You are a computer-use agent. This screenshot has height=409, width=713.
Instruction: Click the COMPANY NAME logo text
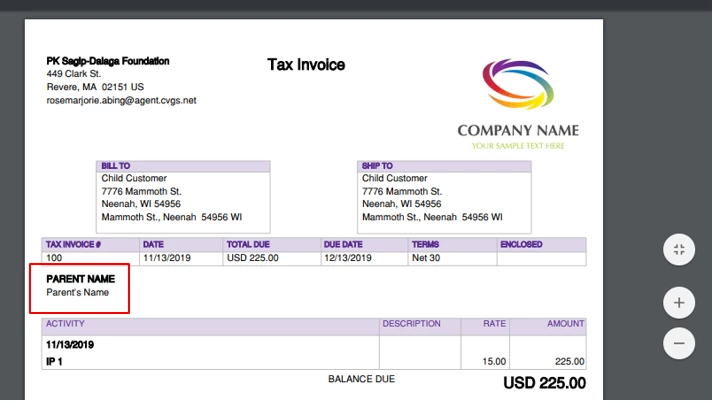click(518, 131)
